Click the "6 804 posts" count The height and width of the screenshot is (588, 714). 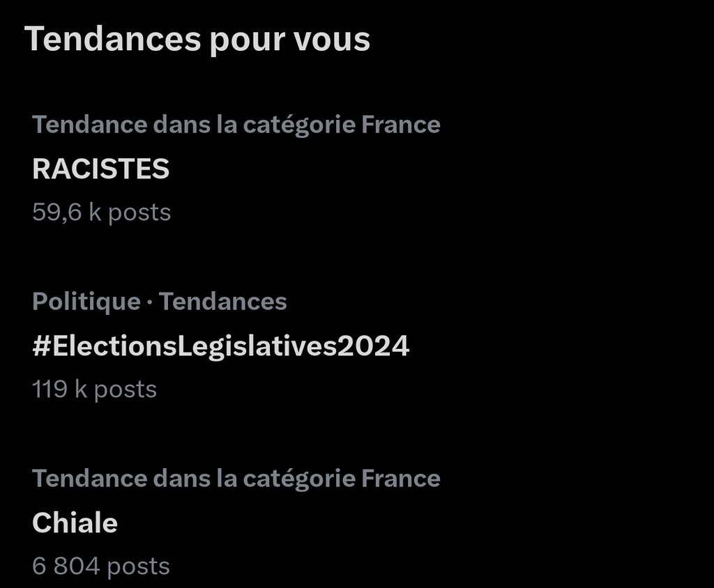pyautogui.click(x=100, y=566)
